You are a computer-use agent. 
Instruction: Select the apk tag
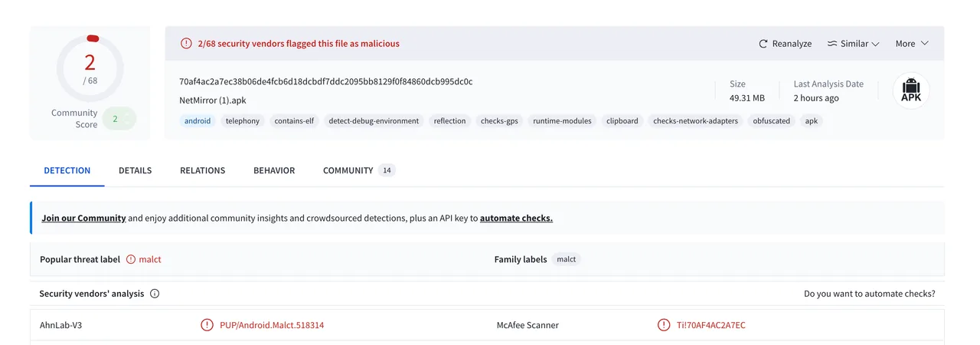pyautogui.click(x=812, y=121)
